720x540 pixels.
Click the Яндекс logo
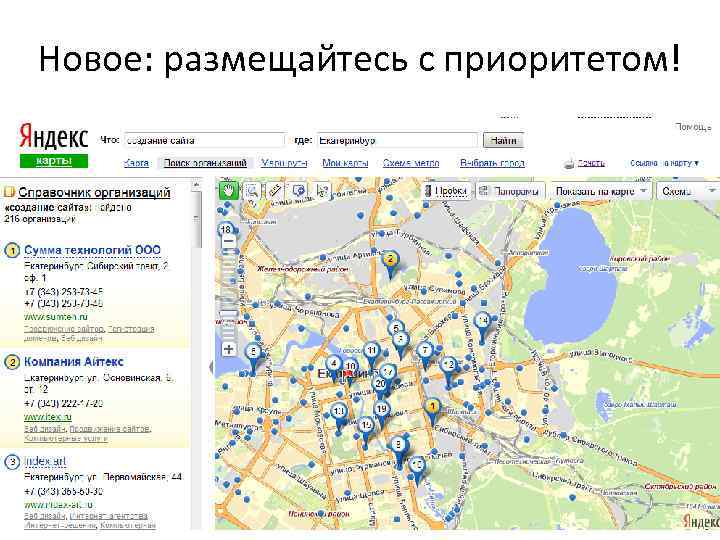click(54, 137)
